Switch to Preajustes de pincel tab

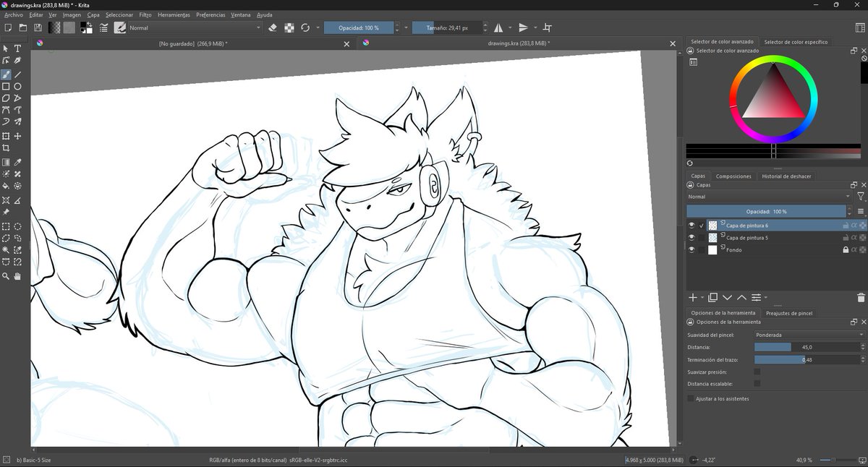[789, 313]
